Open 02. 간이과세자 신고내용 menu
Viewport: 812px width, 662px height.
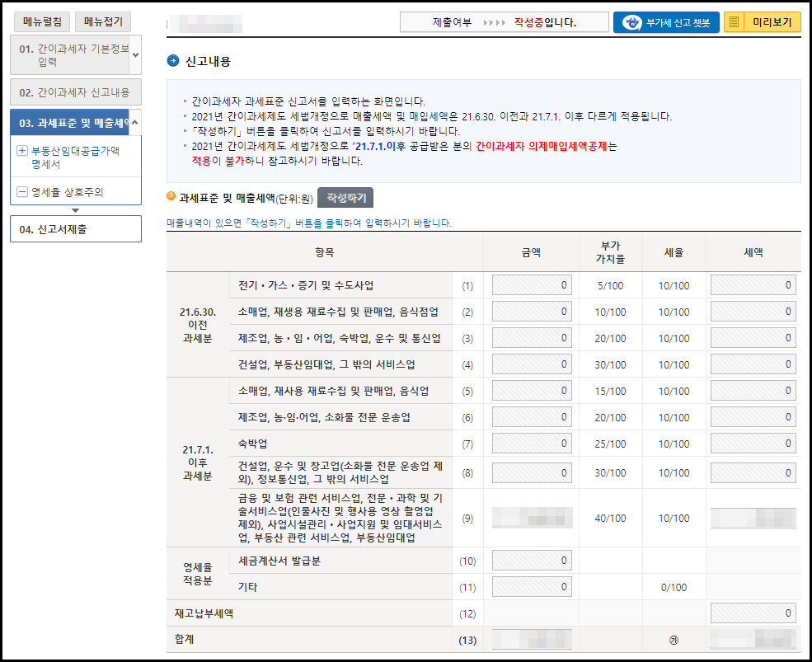point(76,92)
